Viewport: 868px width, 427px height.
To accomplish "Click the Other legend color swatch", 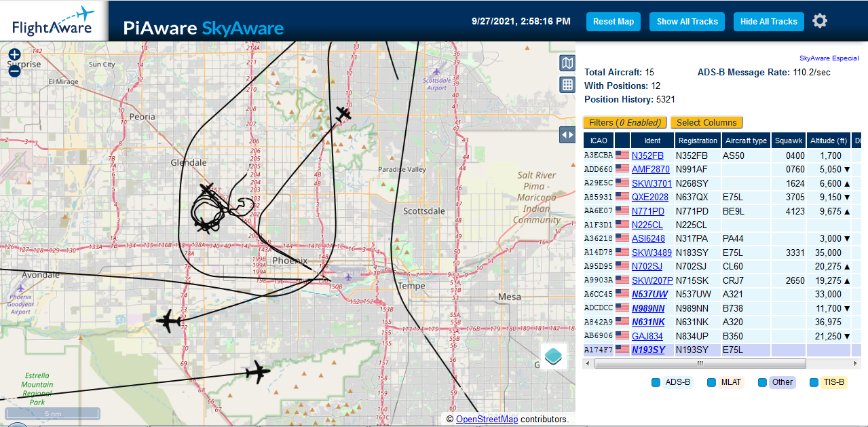I will (x=763, y=383).
